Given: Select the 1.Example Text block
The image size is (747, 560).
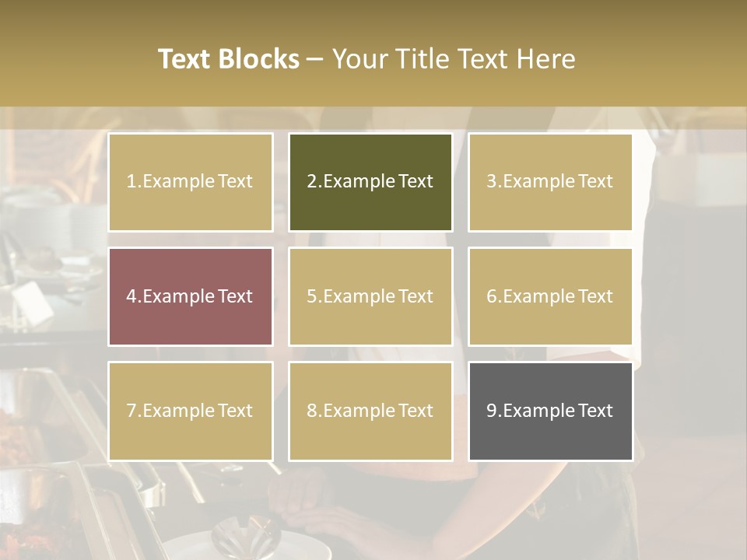Looking at the screenshot, I should pos(190,182).
